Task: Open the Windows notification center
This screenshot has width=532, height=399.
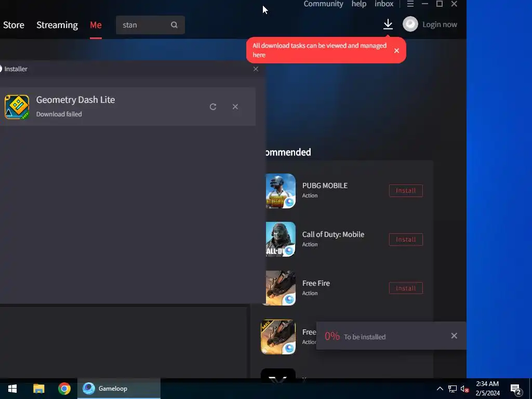Action: point(516,390)
